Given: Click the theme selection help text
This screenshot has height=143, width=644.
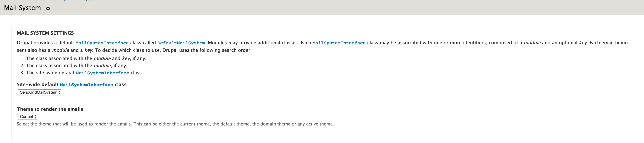Looking at the screenshot, I should [x=175, y=124].
